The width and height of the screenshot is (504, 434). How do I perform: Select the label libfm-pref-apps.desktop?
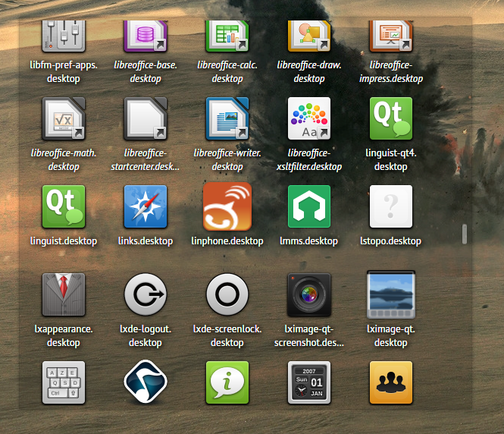coord(64,72)
